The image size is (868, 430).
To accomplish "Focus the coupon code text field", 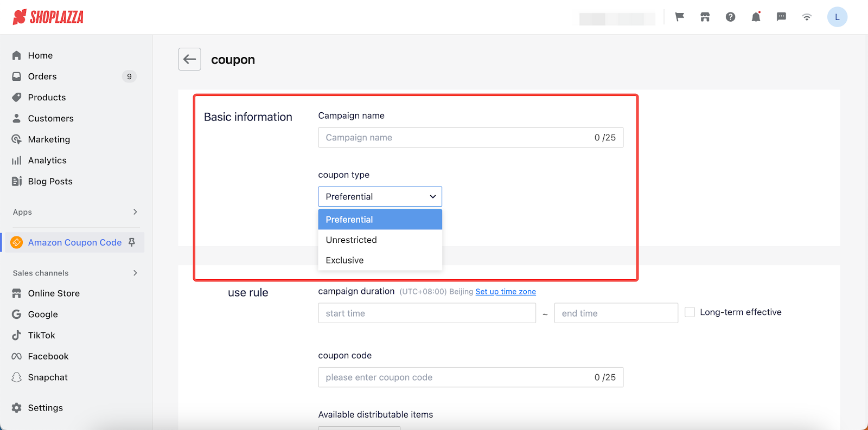I will (456, 377).
